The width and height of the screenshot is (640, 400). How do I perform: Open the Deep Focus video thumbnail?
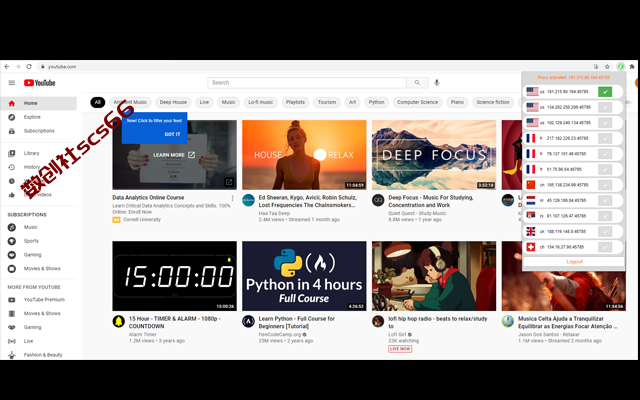(434, 155)
